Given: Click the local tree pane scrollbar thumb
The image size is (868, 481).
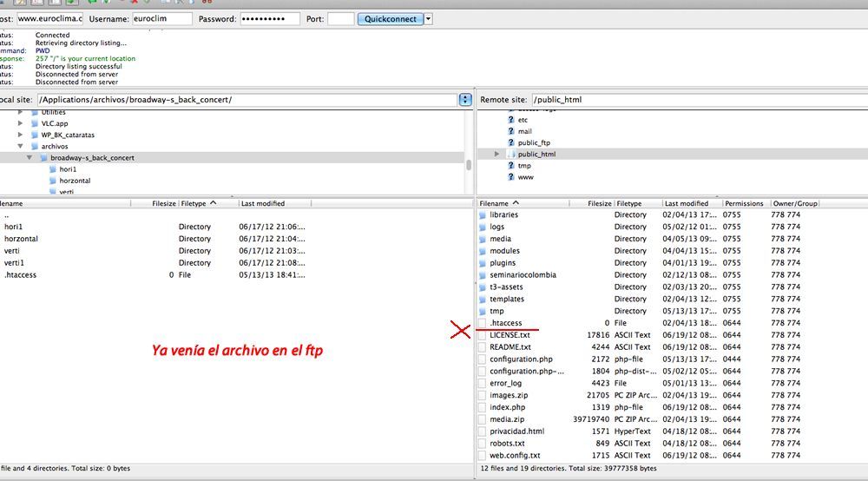Looking at the screenshot, I should coord(469,164).
